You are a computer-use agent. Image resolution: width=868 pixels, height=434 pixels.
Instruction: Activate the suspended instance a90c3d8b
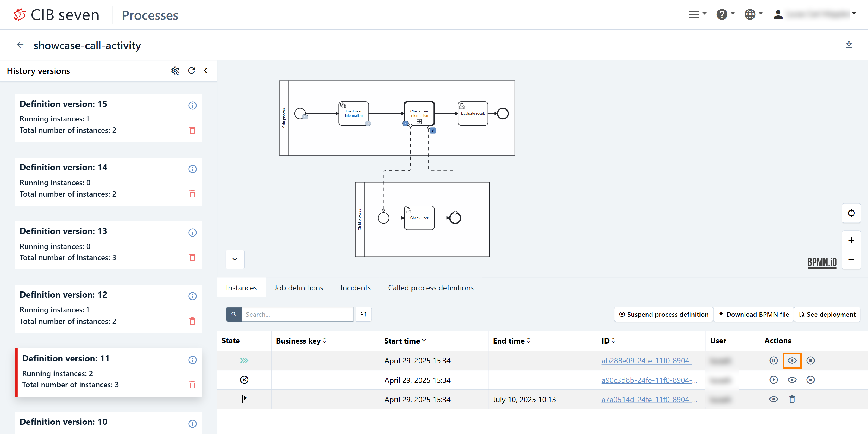coord(773,380)
